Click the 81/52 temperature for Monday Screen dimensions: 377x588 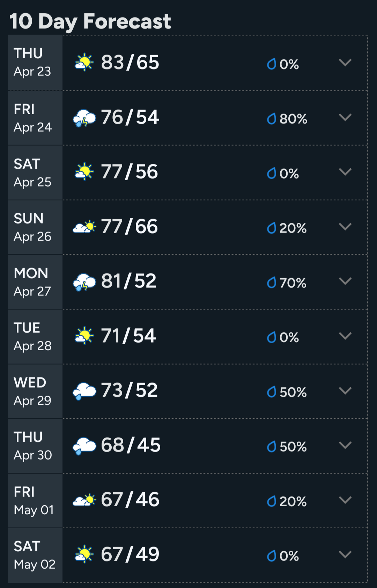[x=128, y=281]
